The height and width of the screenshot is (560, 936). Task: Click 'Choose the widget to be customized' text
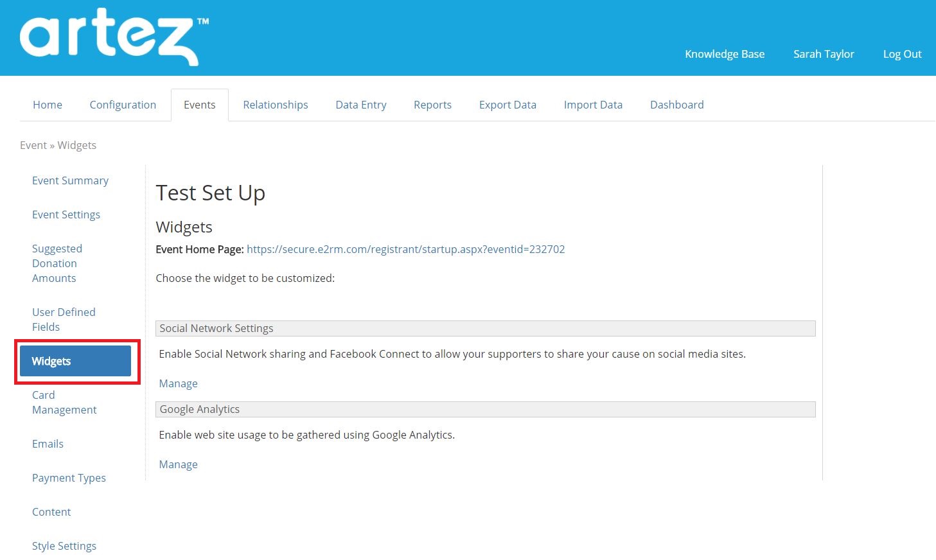245,278
